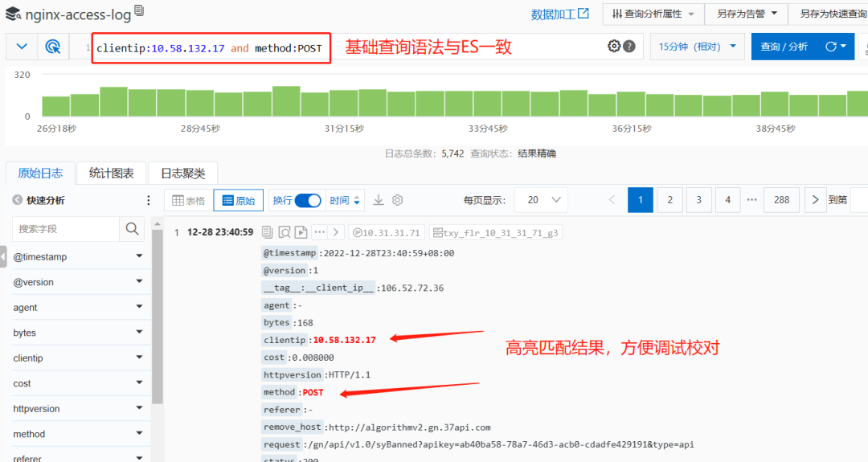868x462 pixels.
Task: Expand the query history chevron button
Action: click(22, 47)
